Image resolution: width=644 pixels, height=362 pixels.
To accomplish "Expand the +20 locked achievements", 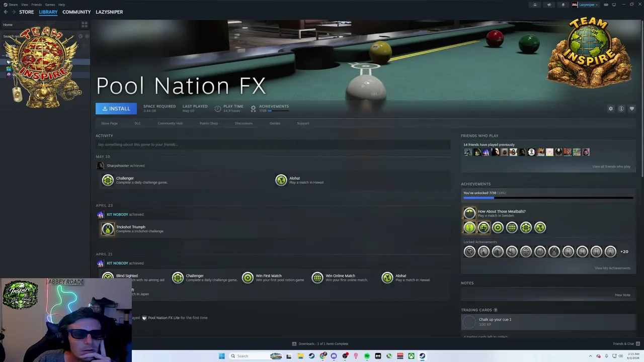I will [624, 251].
